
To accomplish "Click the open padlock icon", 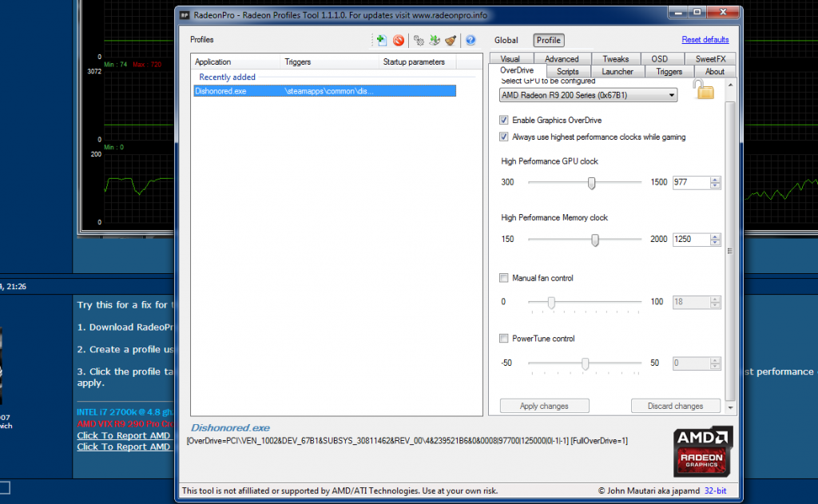I will pos(704,89).
